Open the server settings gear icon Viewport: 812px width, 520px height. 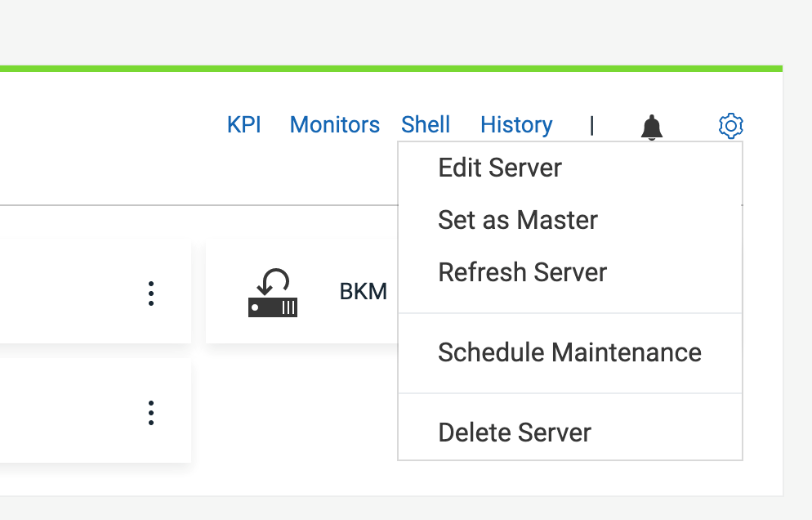coord(730,126)
